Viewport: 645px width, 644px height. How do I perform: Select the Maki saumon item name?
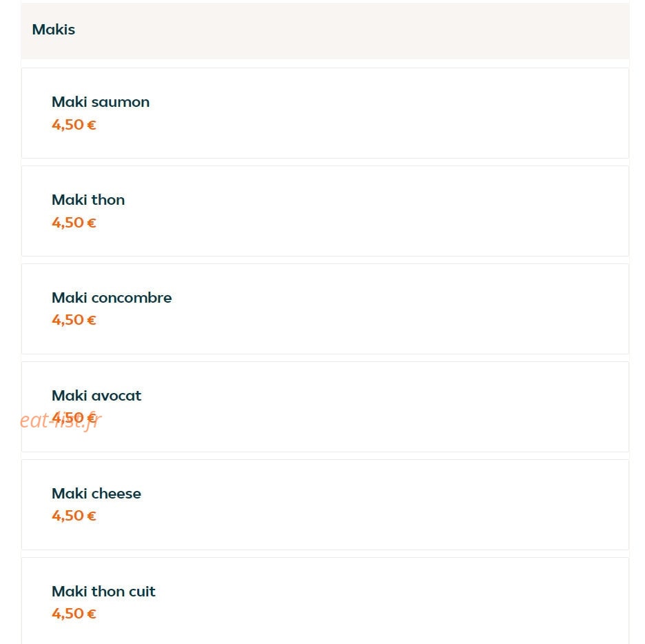pyautogui.click(x=101, y=101)
